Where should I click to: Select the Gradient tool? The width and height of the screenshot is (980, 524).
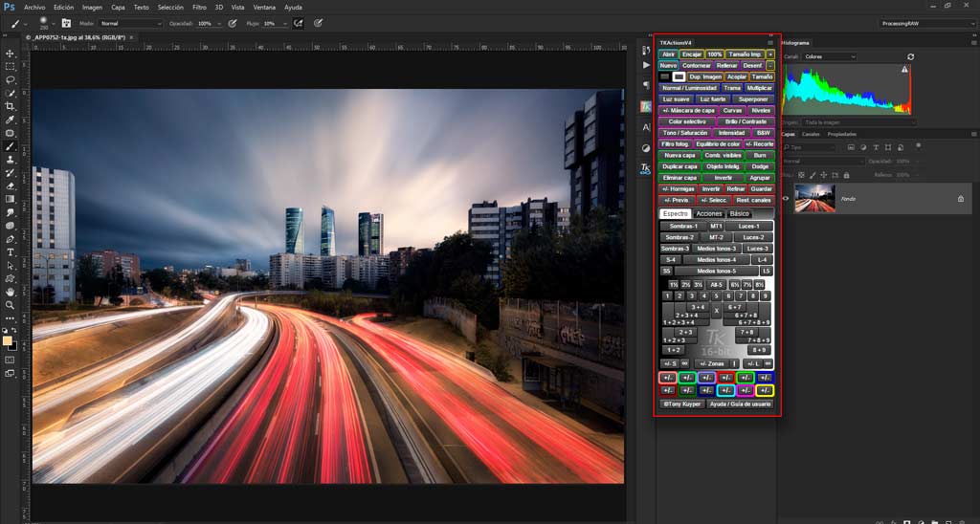tap(10, 199)
